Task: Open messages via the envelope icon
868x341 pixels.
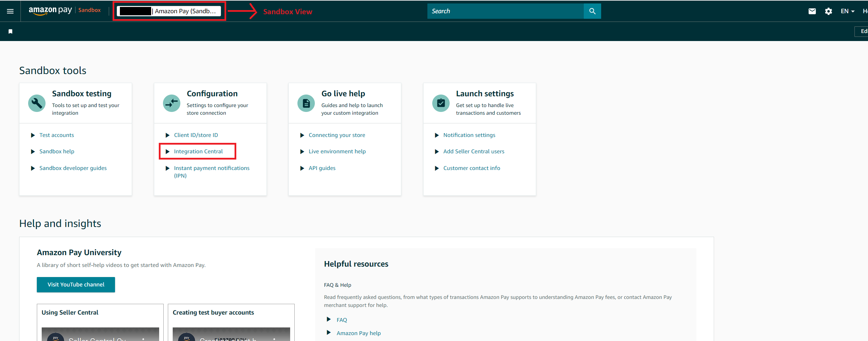Action: point(812,11)
